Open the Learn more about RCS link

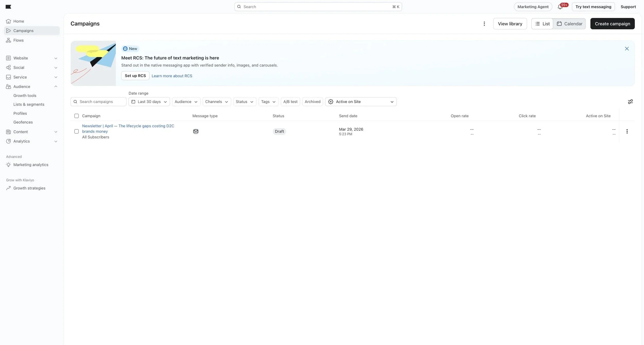(172, 76)
